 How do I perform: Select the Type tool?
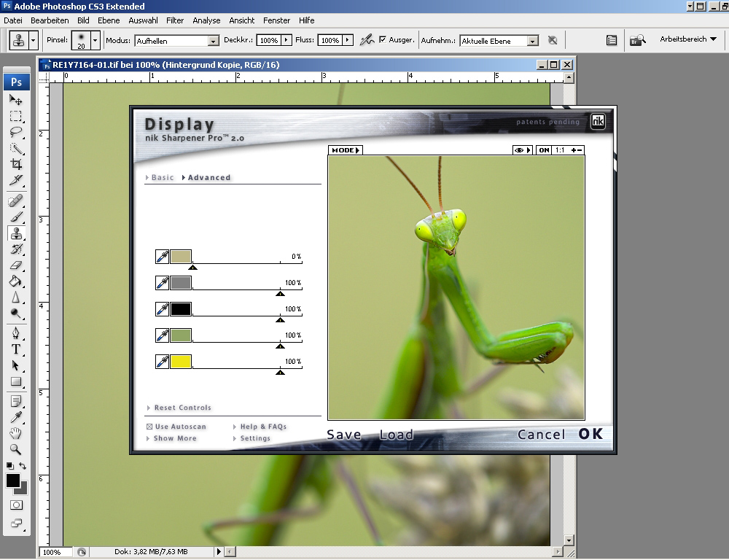click(16, 349)
